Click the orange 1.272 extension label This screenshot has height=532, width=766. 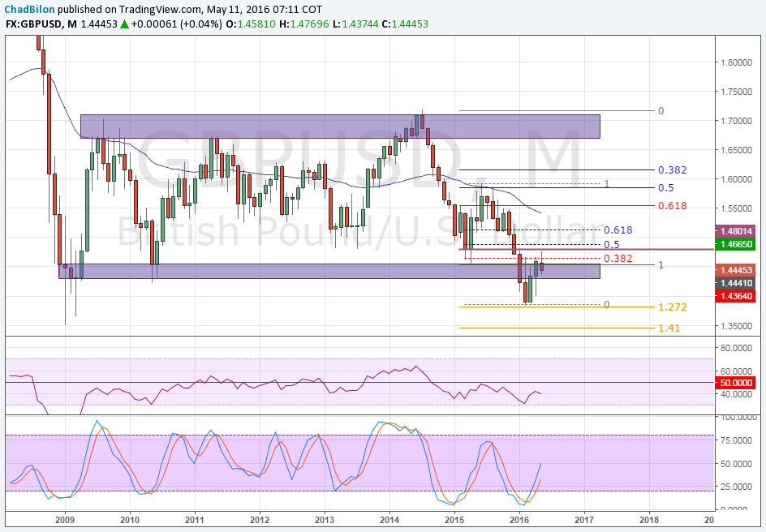[x=672, y=307]
